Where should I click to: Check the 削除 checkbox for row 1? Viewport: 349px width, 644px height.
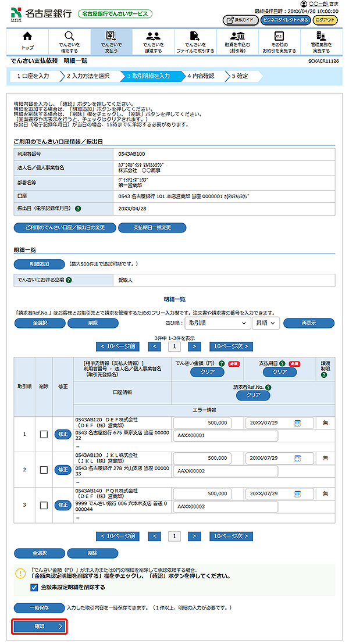click(43, 434)
